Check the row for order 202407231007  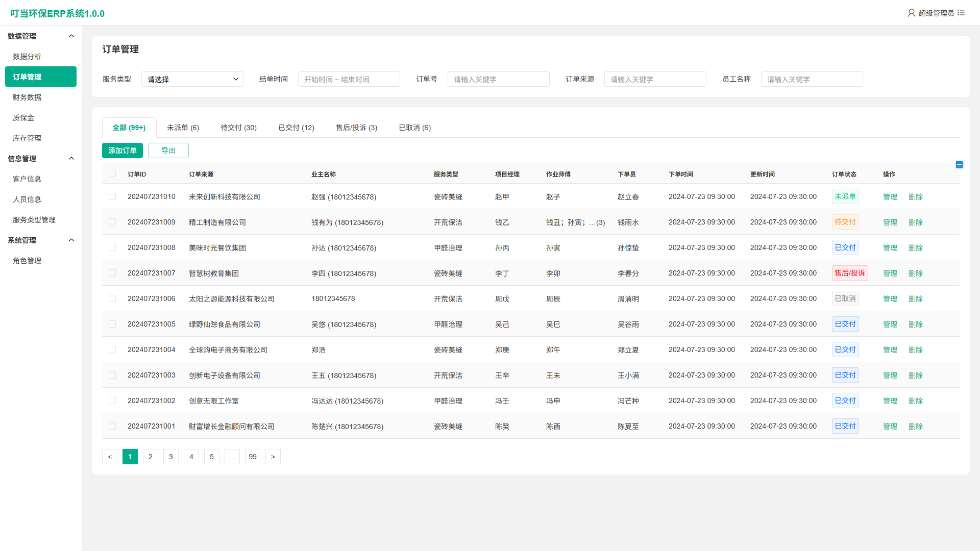112,273
